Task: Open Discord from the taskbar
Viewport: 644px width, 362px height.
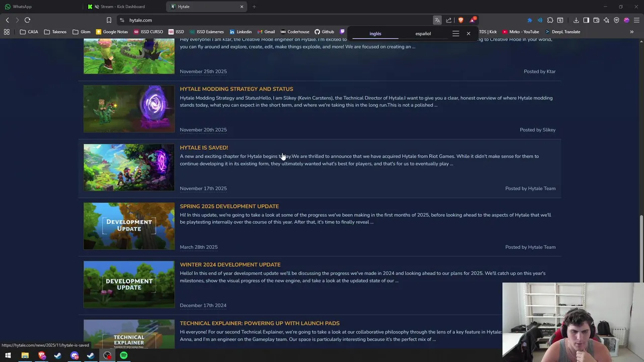Action: [x=74, y=355]
